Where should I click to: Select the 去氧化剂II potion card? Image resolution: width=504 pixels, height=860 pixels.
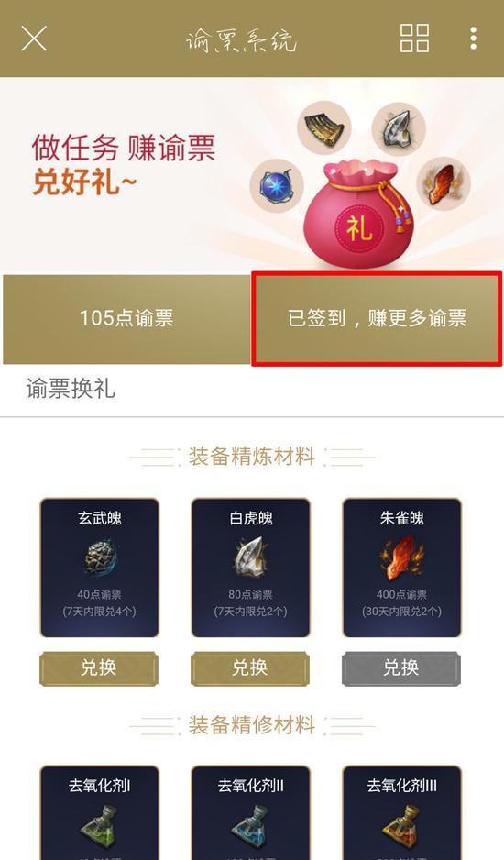(251, 813)
